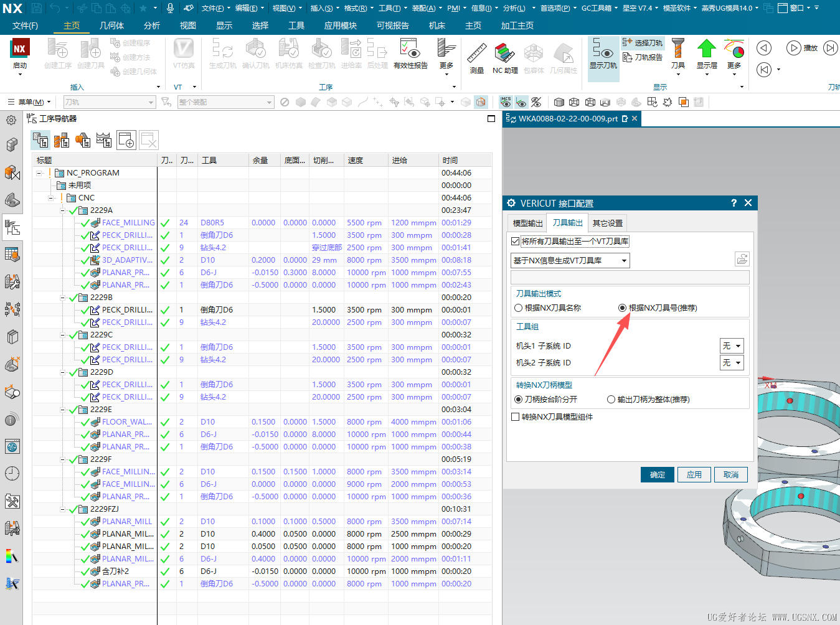
Task: Open the 基于NX信息生成VT刀具库 dropdown
Action: pos(570,261)
